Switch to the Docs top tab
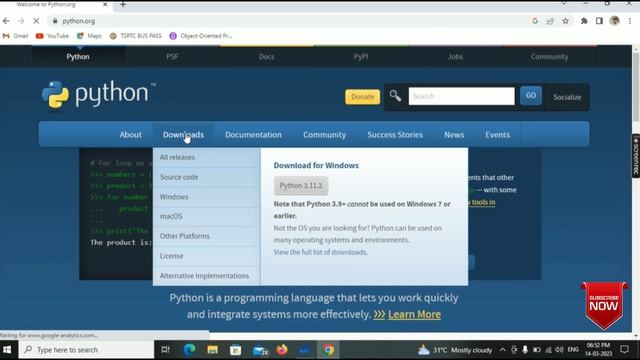640x360 pixels. [267, 57]
